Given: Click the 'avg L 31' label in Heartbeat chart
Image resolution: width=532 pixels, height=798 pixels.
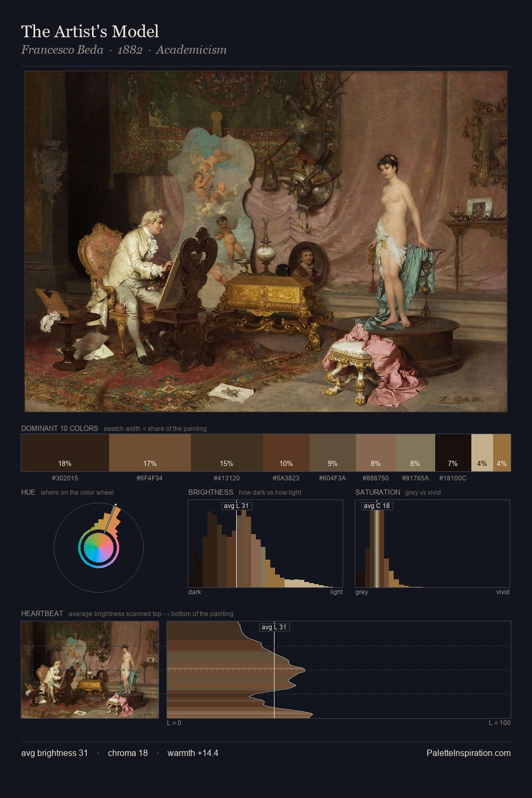Looking at the screenshot, I should 275,627.
